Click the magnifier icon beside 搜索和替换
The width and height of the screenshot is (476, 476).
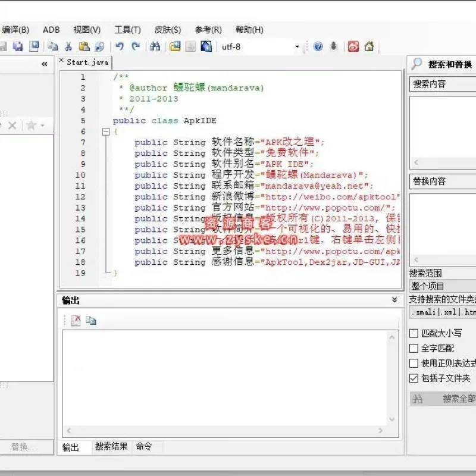click(x=417, y=64)
